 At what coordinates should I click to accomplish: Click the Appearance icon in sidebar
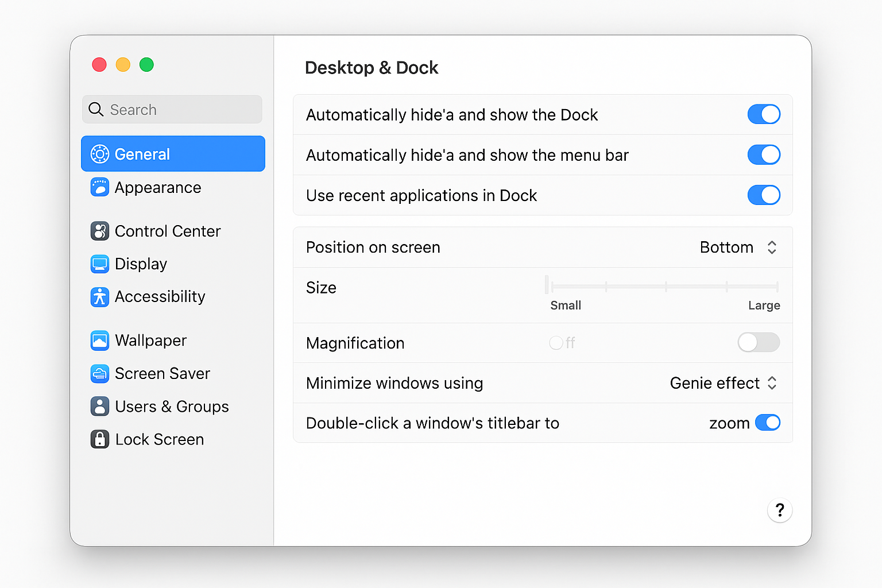[x=99, y=187]
